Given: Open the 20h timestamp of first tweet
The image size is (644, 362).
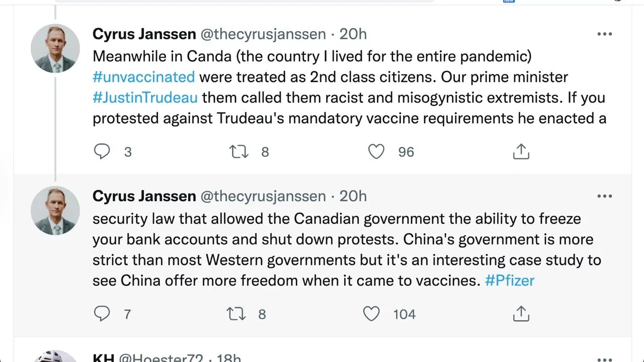Looking at the screenshot, I should (x=353, y=34).
